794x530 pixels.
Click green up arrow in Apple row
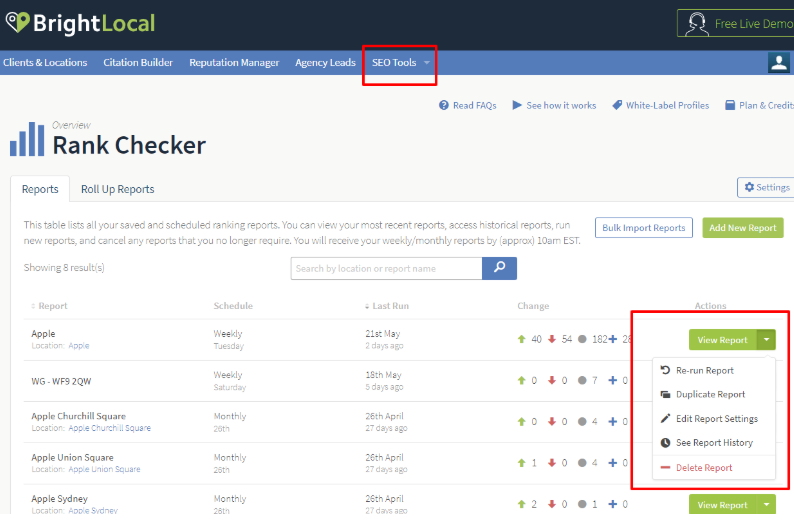pyautogui.click(x=522, y=339)
